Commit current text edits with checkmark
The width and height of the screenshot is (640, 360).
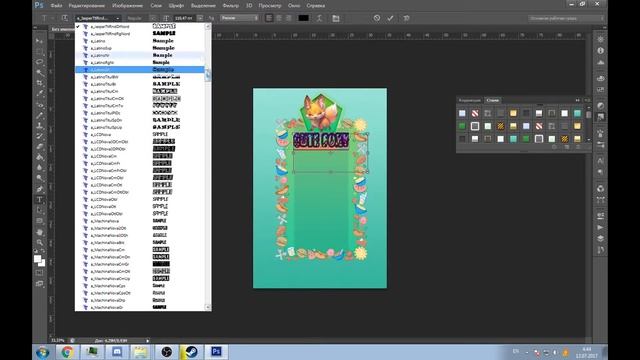point(391,18)
